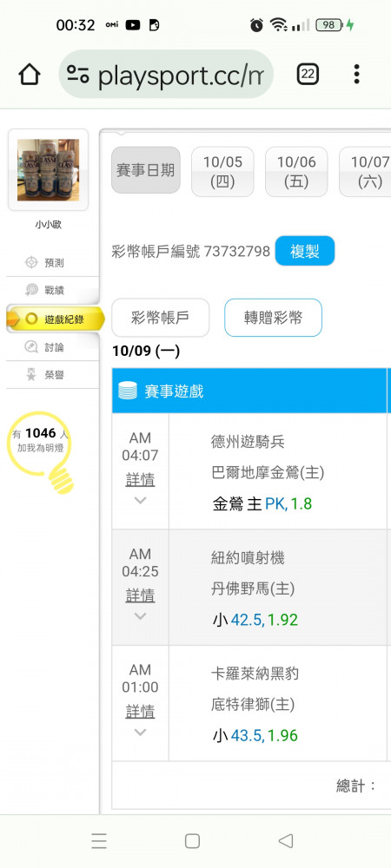391x868 pixels.
Task: Tap the lightbulb 加我為明燈 icon
Action: (x=41, y=451)
